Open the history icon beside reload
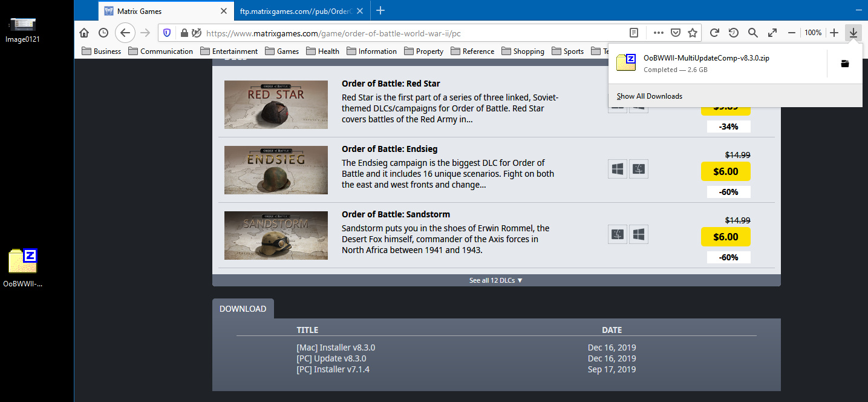The image size is (868, 402). [733, 33]
